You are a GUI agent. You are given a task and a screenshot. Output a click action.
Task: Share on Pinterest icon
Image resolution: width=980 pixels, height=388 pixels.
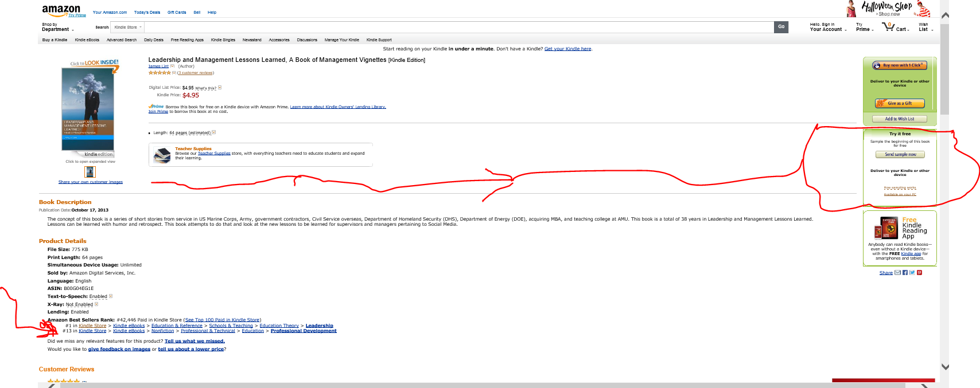(x=919, y=273)
